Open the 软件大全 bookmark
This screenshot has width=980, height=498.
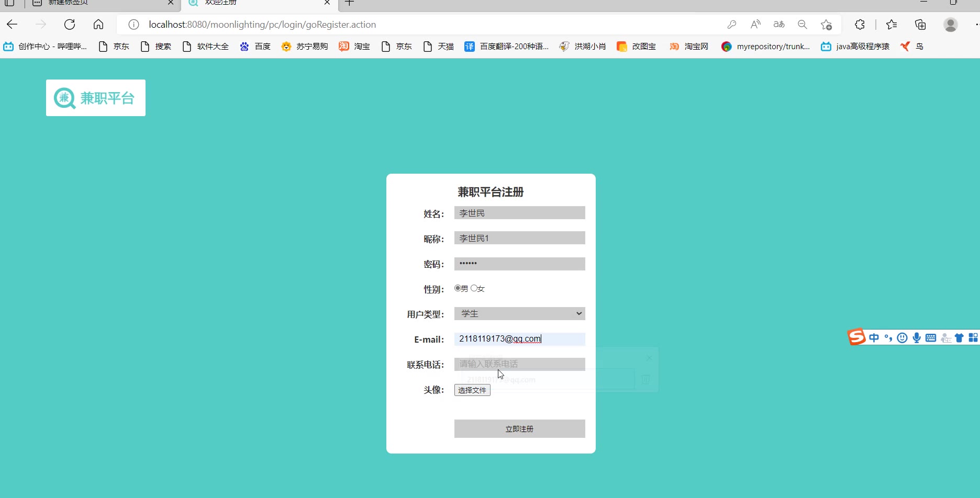point(206,47)
